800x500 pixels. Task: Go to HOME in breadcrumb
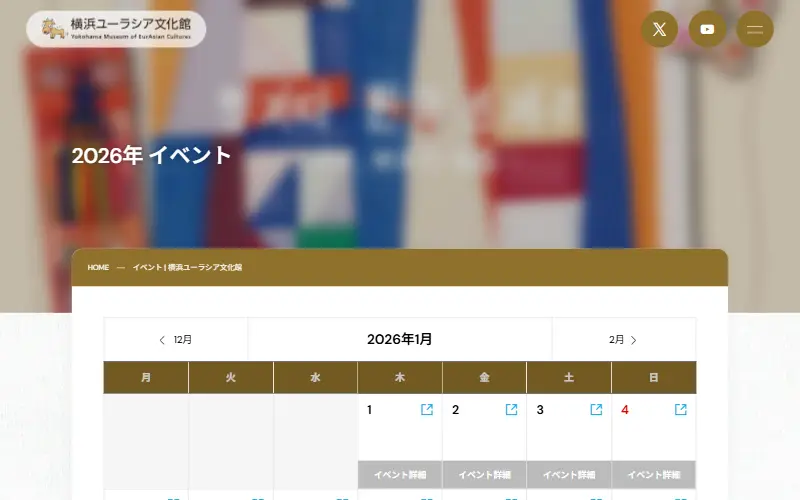pyautogui.click(x=98, y=267)
